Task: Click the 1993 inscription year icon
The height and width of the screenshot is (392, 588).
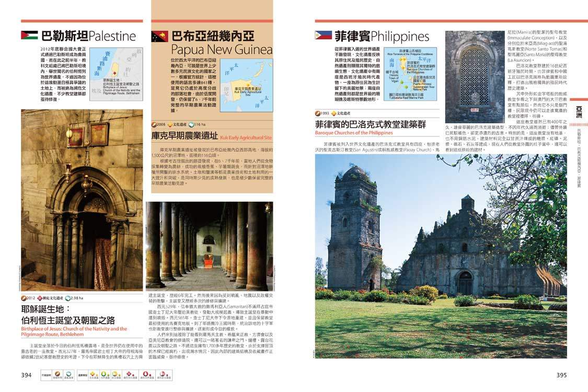Action: tap(318, 113)
